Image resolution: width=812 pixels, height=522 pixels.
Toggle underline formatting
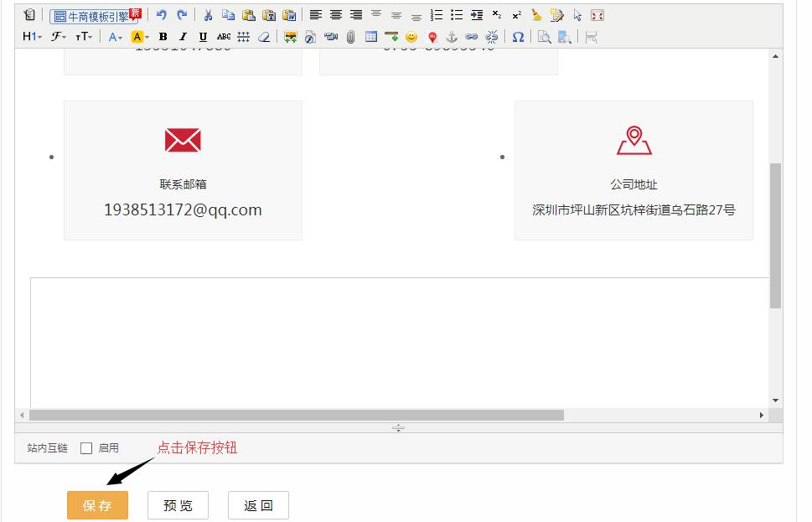pos(203,36)
